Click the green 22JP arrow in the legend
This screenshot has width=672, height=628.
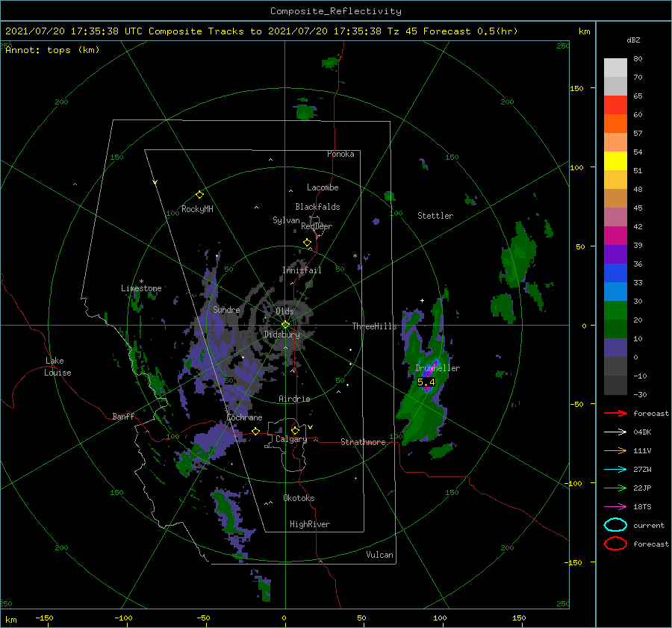[x=615, y=488]
